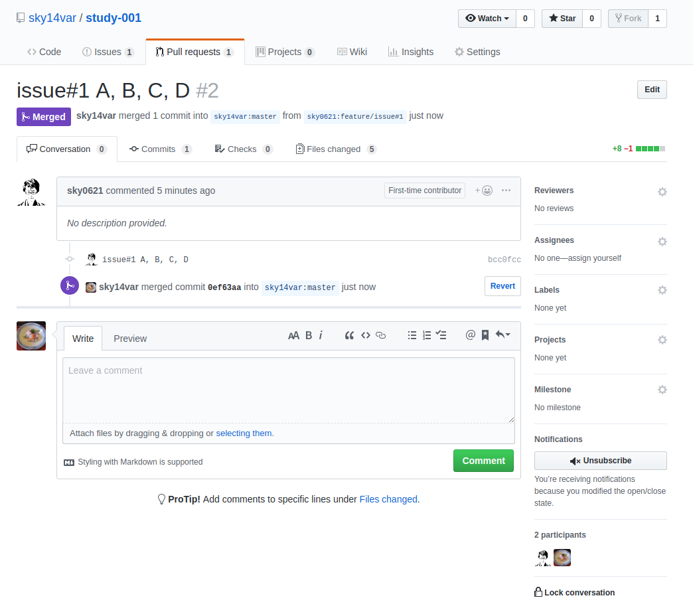Click your avatar beside the comment box
The image size is (693, 616).
pyautogui.click(x=31, y=336)
